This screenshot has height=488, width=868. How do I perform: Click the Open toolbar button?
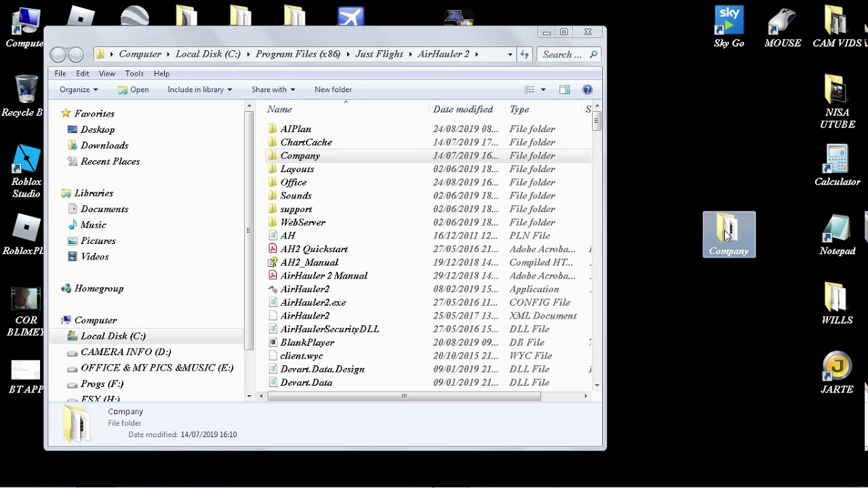tap(133, 89)
